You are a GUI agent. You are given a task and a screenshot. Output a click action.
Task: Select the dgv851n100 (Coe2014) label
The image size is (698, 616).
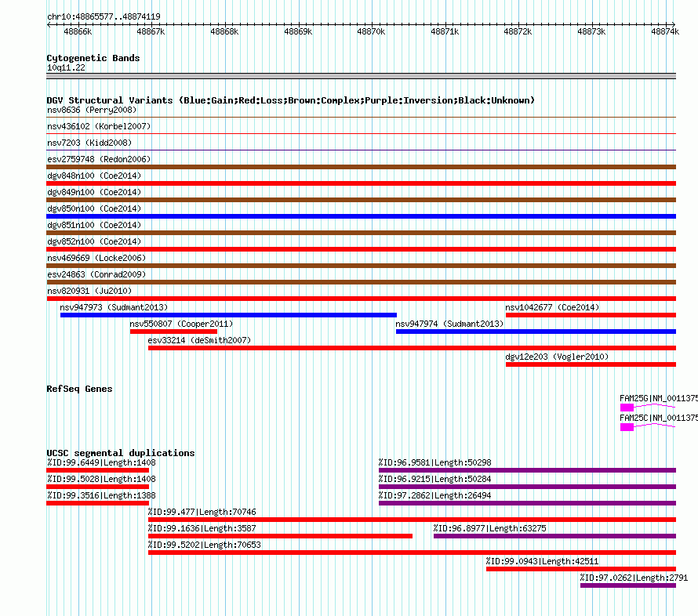click(x=94, y=225)
